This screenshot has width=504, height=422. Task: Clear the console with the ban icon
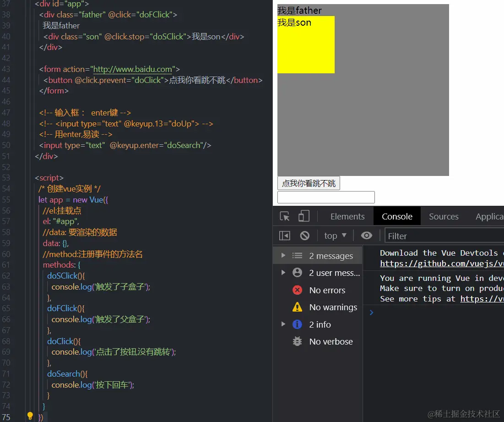click(x=305, y=236)
